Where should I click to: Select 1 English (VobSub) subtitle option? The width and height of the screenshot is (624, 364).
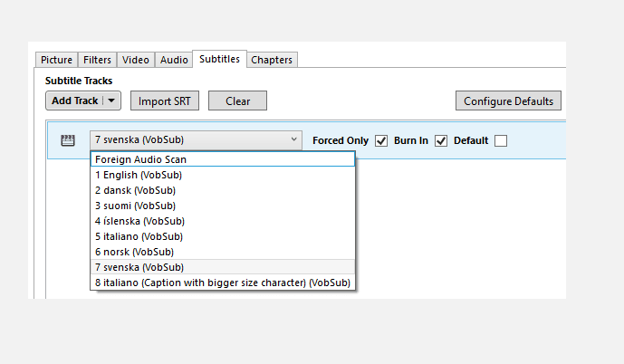point(138,175)
